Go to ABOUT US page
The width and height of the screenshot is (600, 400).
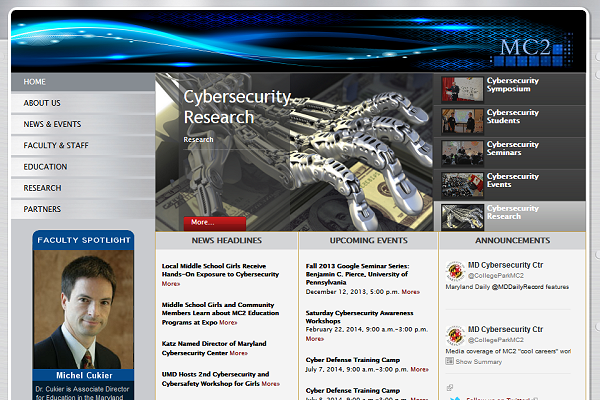(83, 103)
